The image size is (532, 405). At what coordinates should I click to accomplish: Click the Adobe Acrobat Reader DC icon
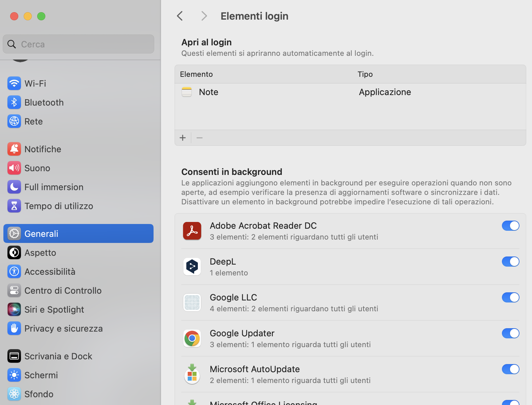click(192, 231)
